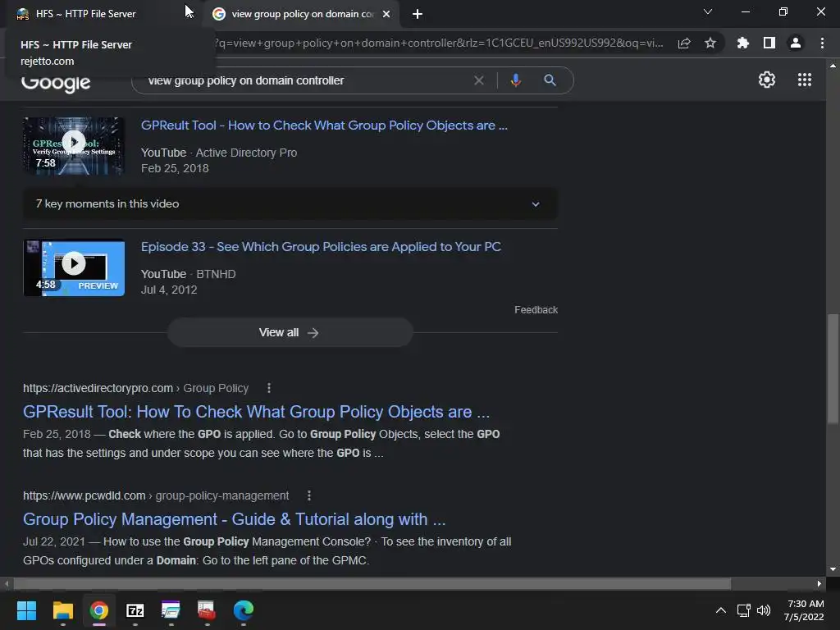This screenshot has width=840, height=630.
Task: Click the browser address bar URL
Action: tap(438, 43)
